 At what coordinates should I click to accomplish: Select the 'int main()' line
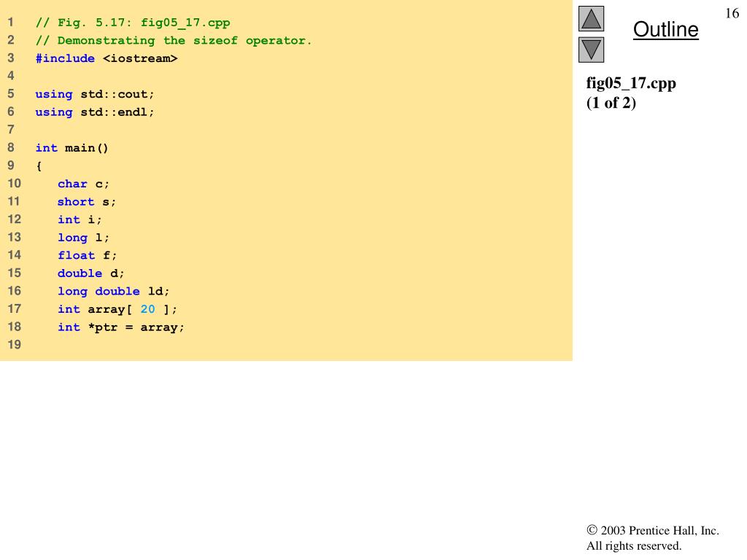pos(72,148)
